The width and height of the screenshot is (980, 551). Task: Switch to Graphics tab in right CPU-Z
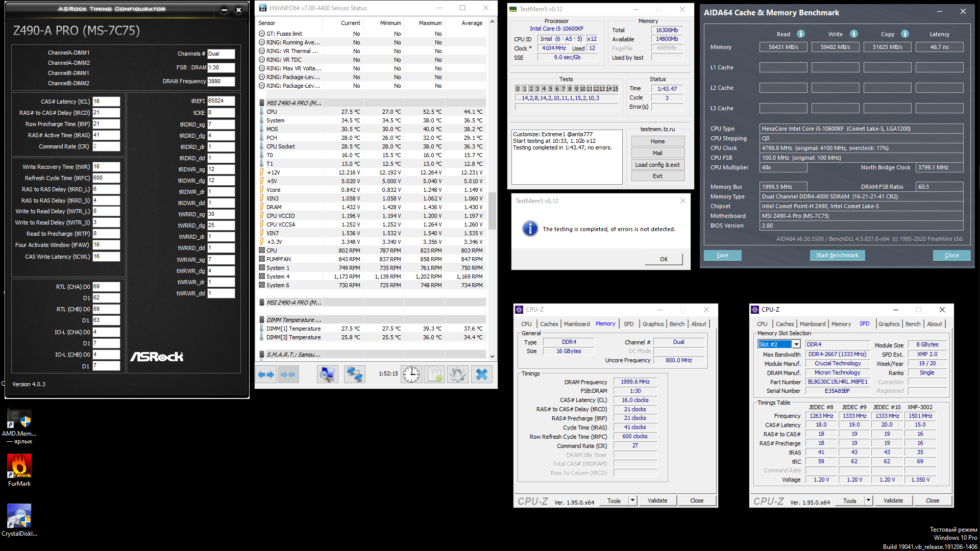889,324
